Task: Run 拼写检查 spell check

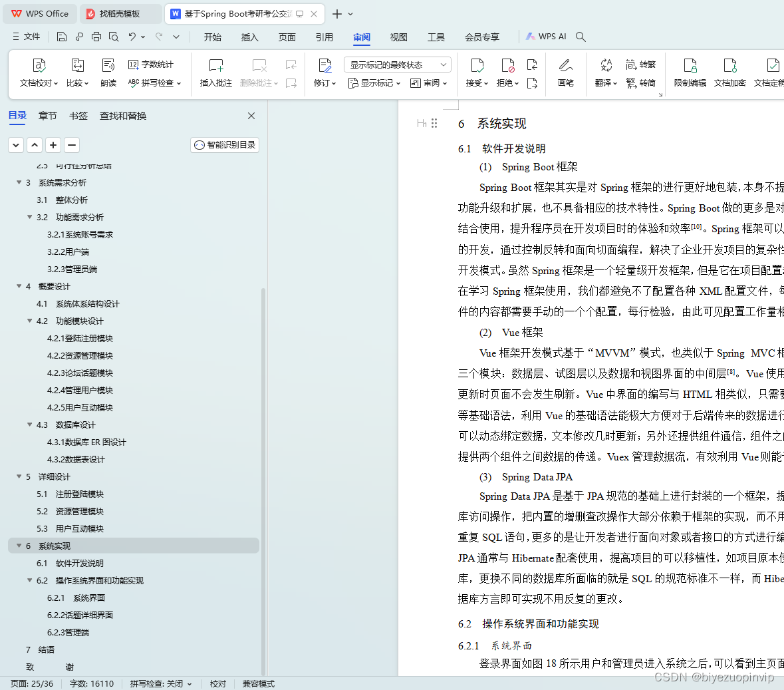Action: 154,83
